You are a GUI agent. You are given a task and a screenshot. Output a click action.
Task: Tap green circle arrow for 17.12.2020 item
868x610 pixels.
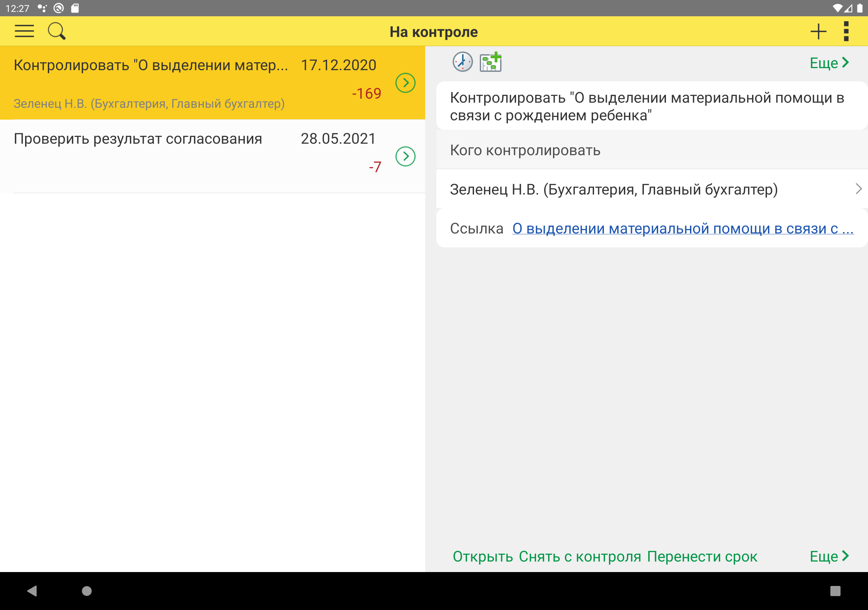[405, 83]
